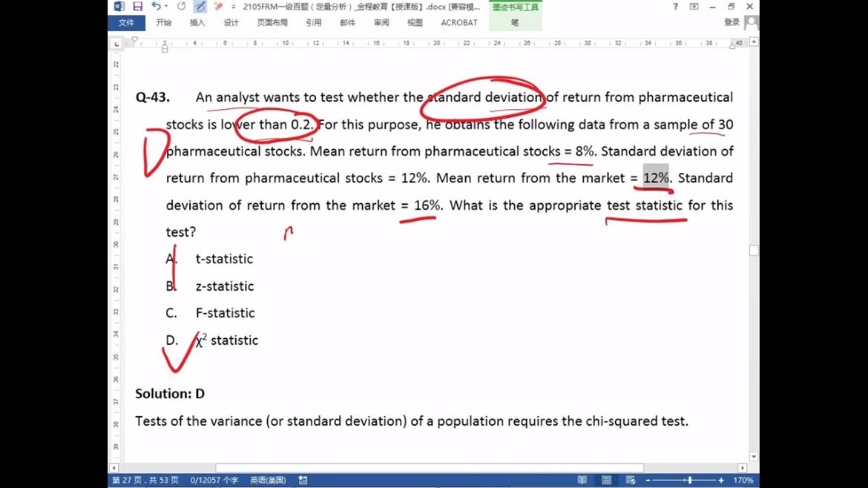Open the ACROBAT ribbon tab
868x488 pixels.
[x=459, y=23]
